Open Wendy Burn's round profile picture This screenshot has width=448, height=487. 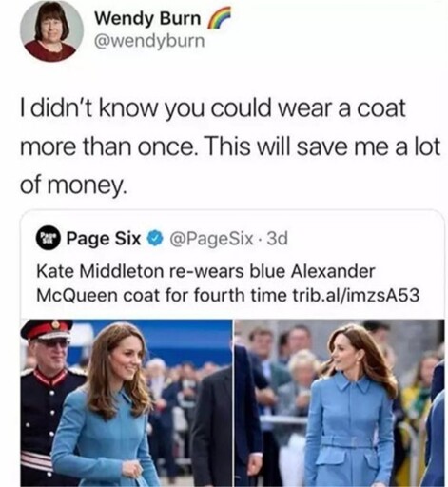click(x=51, y=30)
